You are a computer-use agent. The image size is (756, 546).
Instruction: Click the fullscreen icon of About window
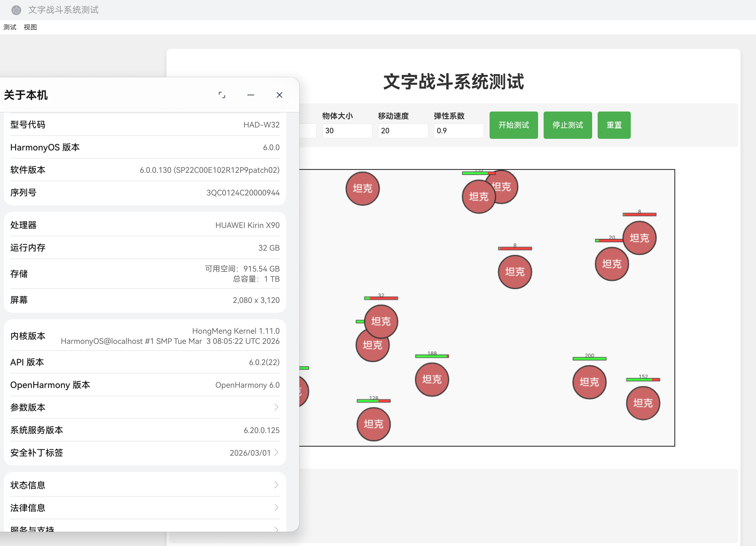222,95
